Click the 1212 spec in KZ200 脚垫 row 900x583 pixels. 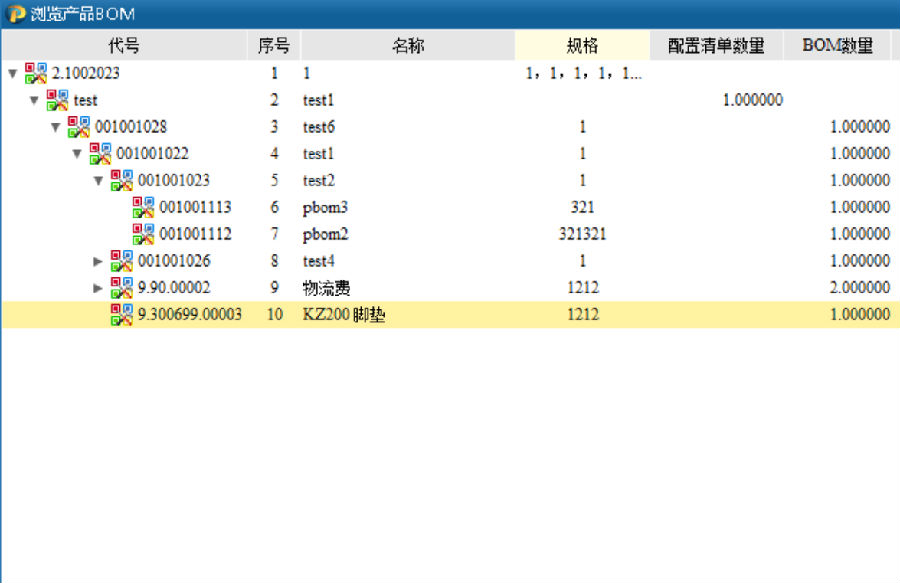[583, 314]
